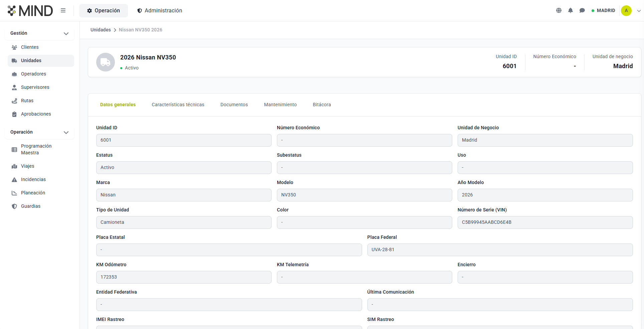Viewport: 644px width, 329px height.
Task: Open notifications bell icon
Action: click(x=571, y=10)
